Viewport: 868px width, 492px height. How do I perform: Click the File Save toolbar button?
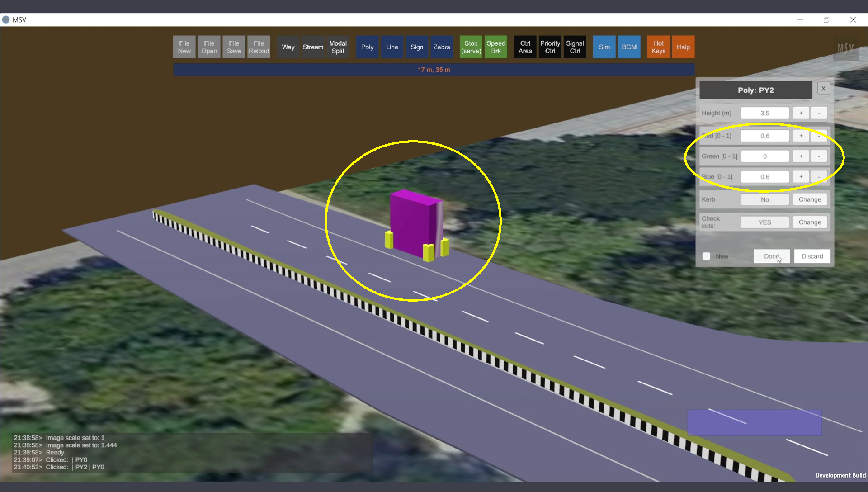[234, 47]
